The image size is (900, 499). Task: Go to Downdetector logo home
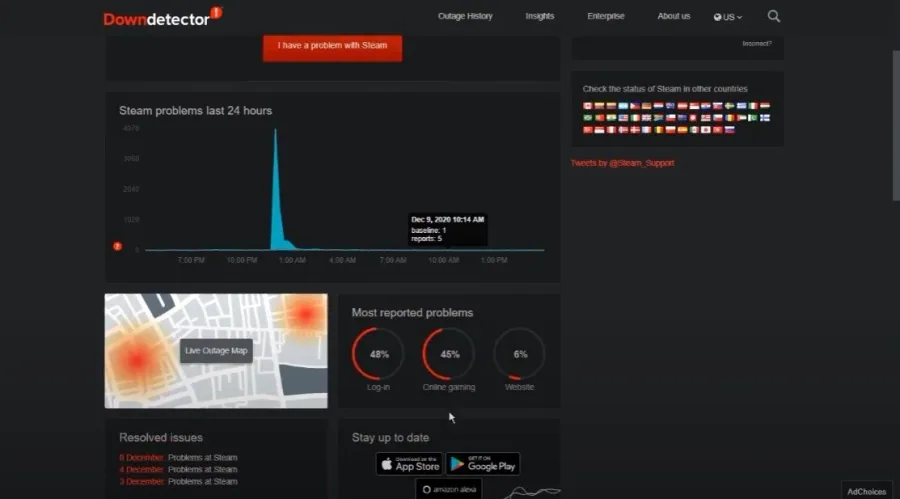[162, 17]
